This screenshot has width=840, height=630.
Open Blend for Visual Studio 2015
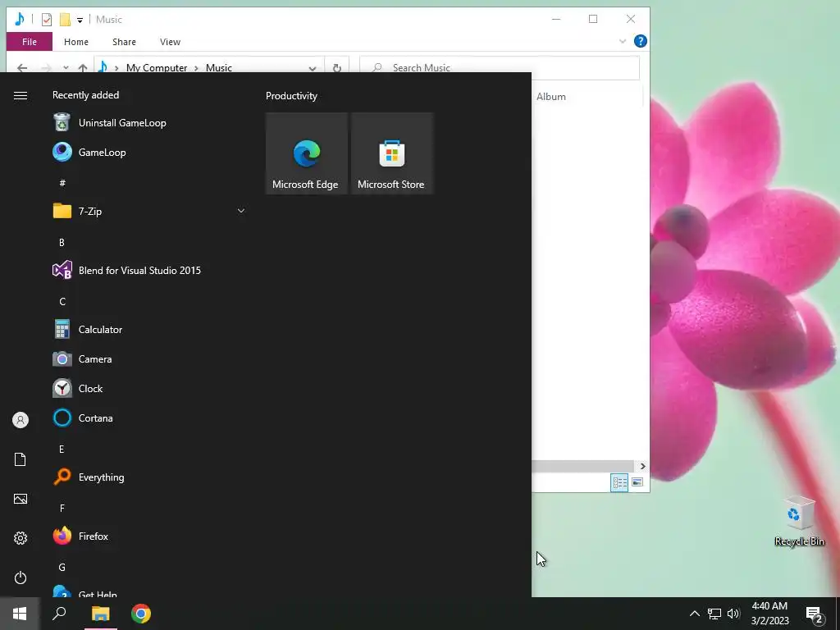tap(150, 271)
